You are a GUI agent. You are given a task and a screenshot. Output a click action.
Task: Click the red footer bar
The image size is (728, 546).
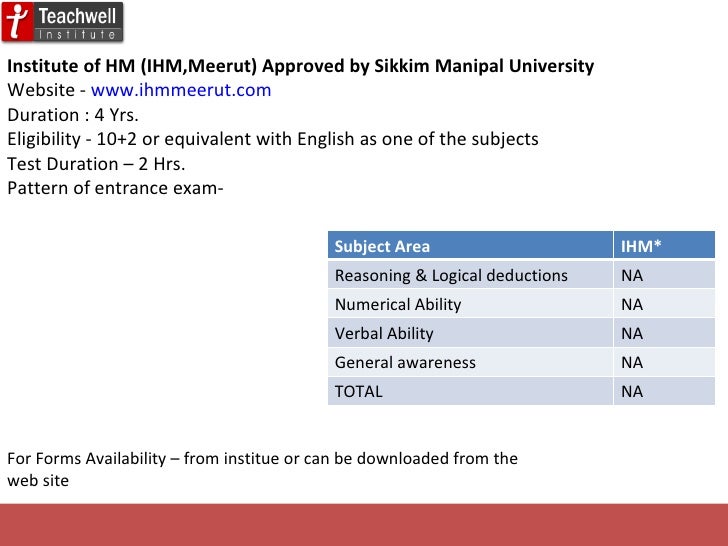[364, 525]
